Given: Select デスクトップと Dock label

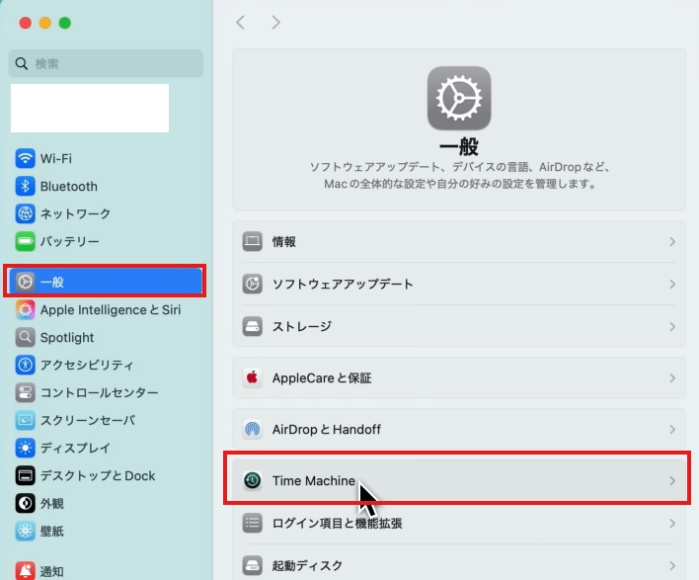Looking at the screenshot, I should (98, 476).
